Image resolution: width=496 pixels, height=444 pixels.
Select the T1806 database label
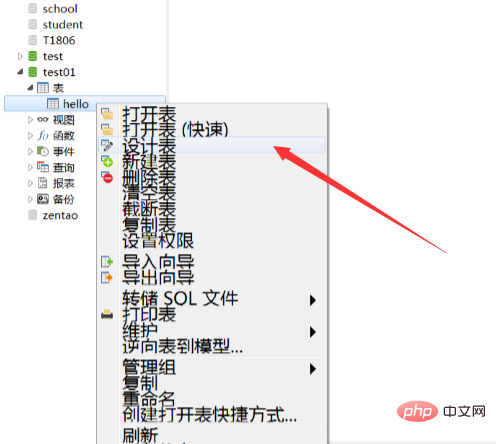click(x=59, y=40)
